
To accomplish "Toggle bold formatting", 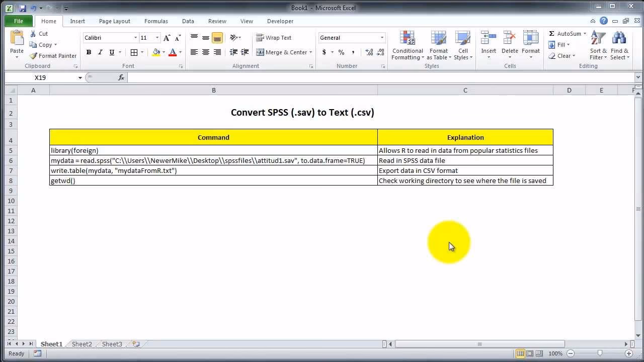I will 89,52.
